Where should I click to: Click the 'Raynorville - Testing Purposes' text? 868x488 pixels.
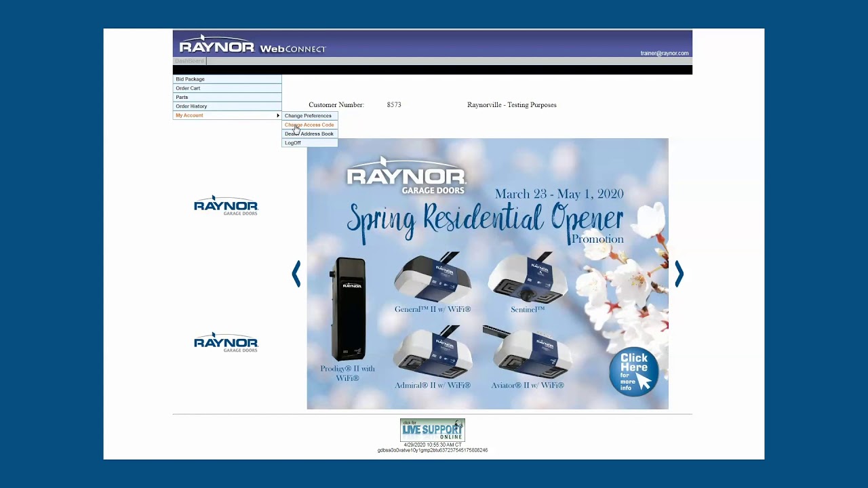512,105
